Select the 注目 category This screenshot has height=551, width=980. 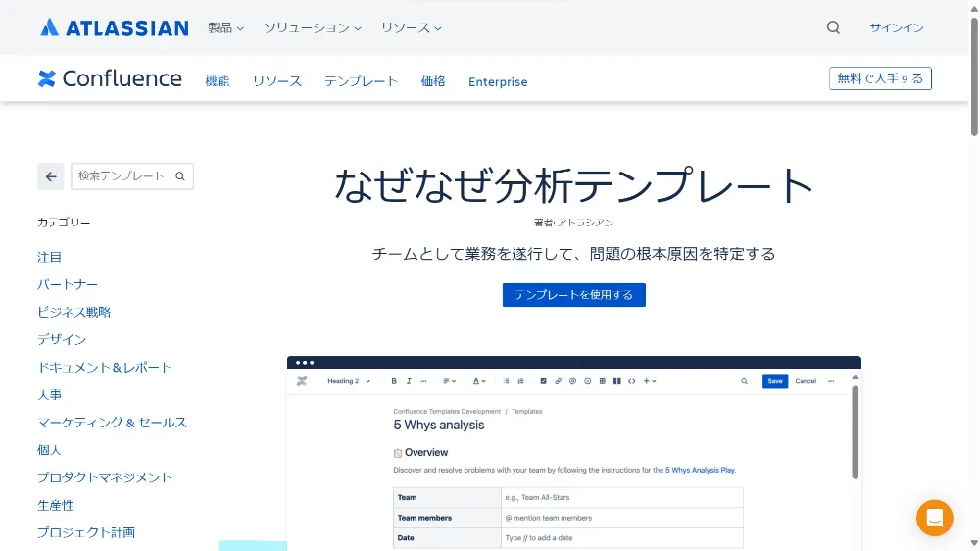[x=49, y=257]
